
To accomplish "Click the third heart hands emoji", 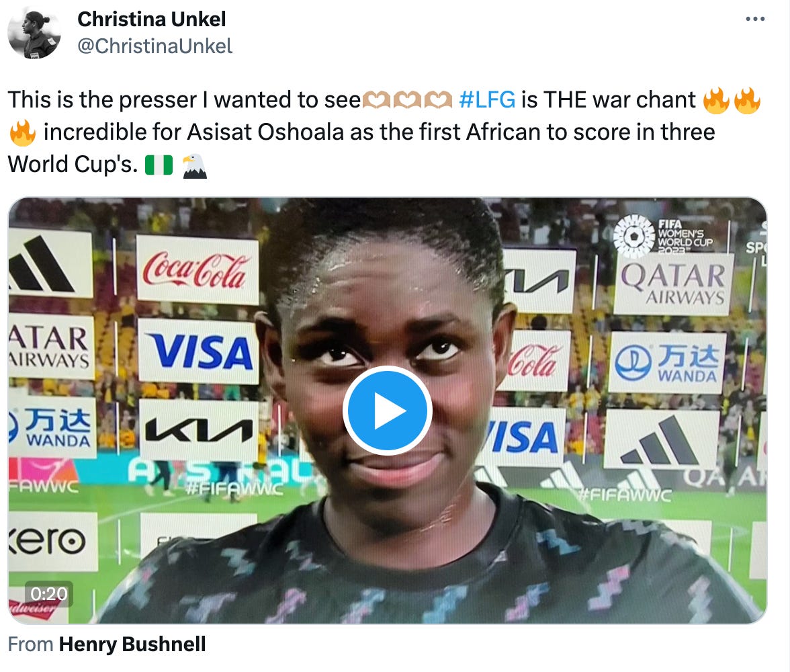I will pyautogui.click(x=438, y=100).
